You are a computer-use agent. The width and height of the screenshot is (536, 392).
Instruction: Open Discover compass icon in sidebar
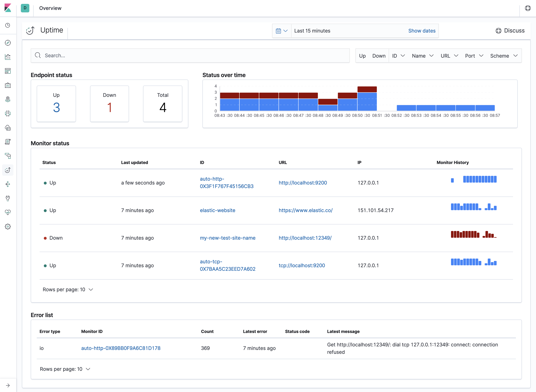[8, 43]
